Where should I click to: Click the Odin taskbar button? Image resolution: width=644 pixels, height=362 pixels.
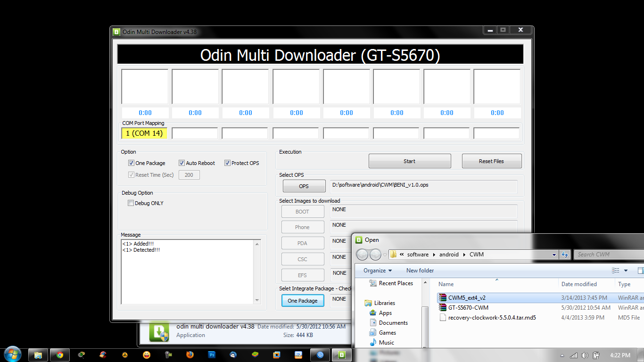342,355
